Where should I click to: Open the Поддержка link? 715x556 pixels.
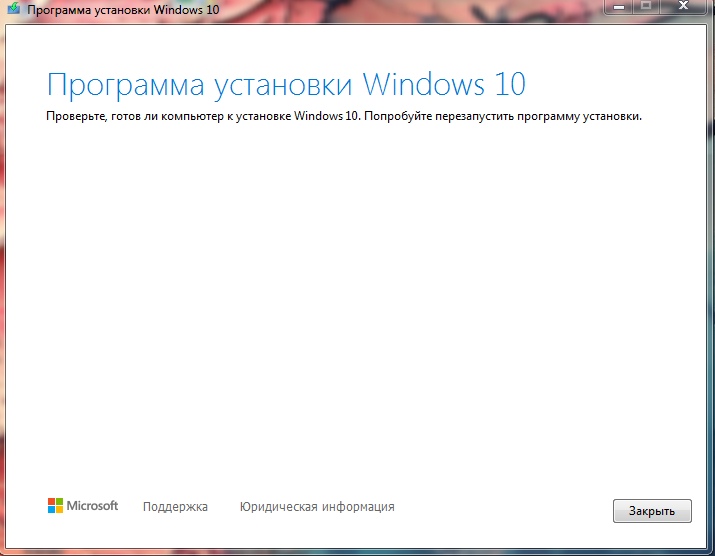tap(175, 507)
